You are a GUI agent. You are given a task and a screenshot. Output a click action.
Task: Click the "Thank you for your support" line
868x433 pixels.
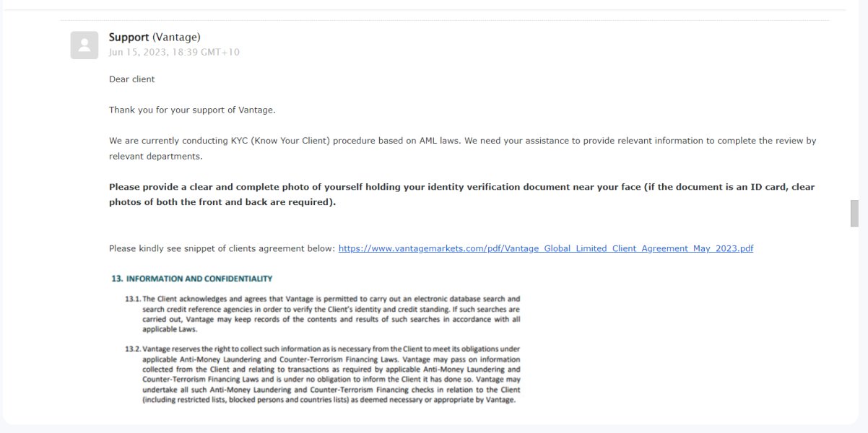tap(192, 110)
